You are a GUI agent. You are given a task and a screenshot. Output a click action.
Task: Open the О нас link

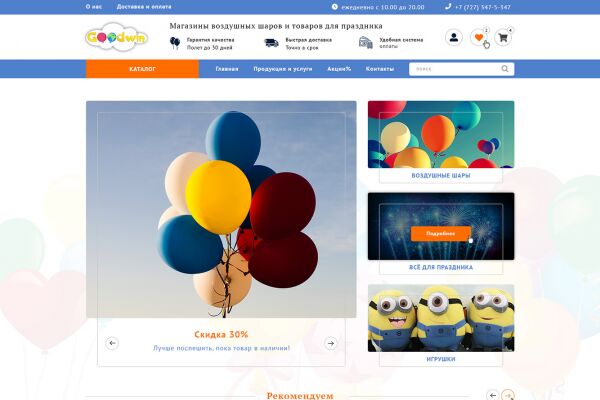pos(94,7)
